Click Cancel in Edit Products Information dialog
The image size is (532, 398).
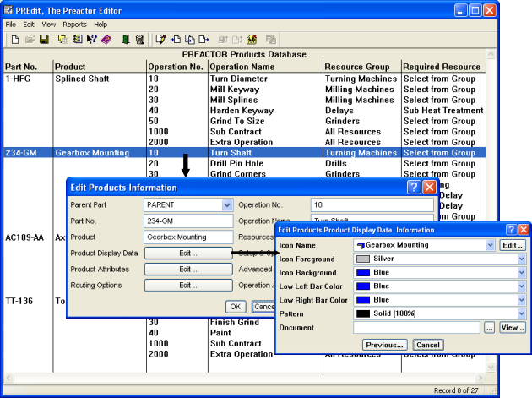263,307
